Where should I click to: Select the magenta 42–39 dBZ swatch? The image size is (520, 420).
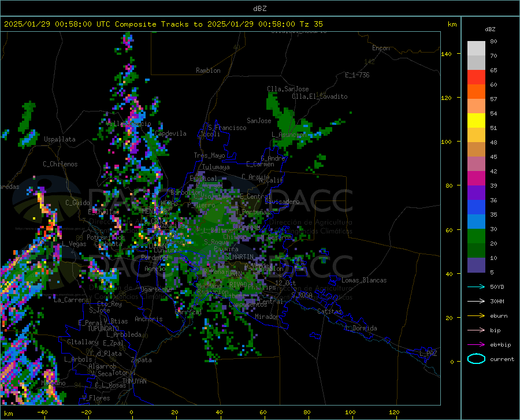tap(476, 179)
